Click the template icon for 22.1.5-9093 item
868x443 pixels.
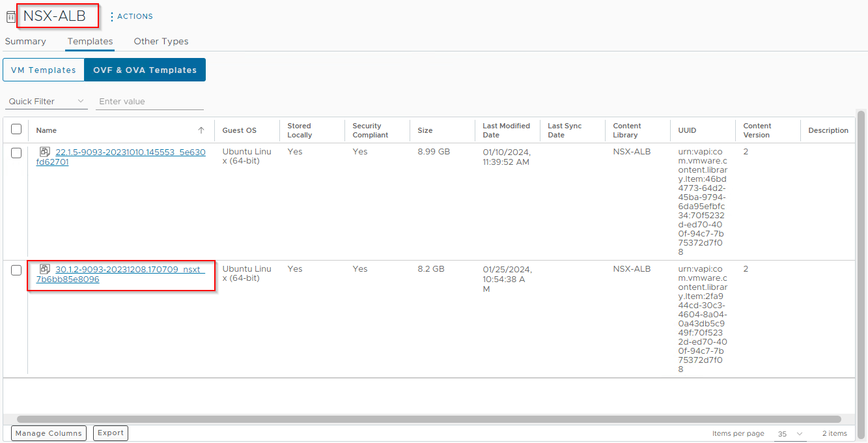(45, 152)
